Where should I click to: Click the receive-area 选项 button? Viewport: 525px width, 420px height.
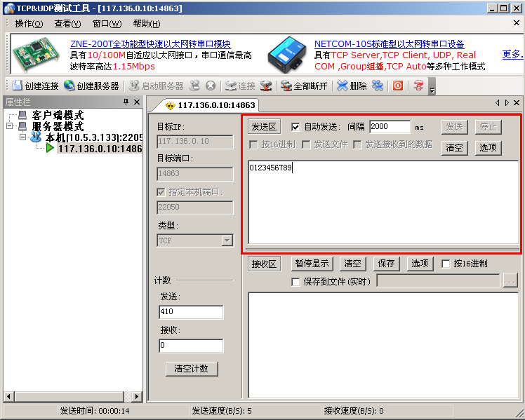pyautogui.click(x=420, y=264)
